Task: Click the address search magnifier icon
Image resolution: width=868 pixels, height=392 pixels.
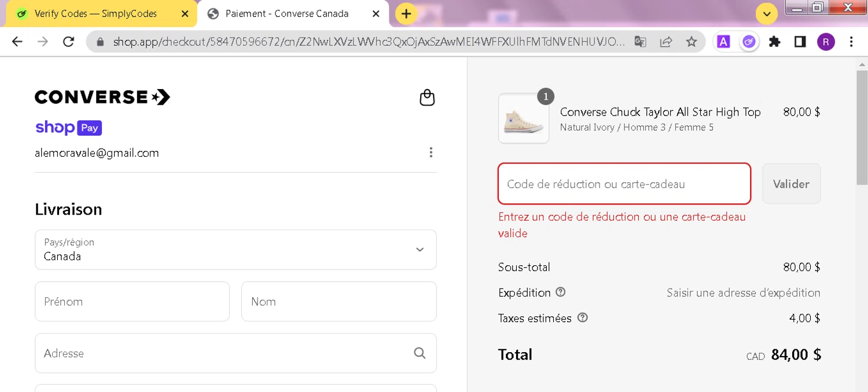Action: 420,353
